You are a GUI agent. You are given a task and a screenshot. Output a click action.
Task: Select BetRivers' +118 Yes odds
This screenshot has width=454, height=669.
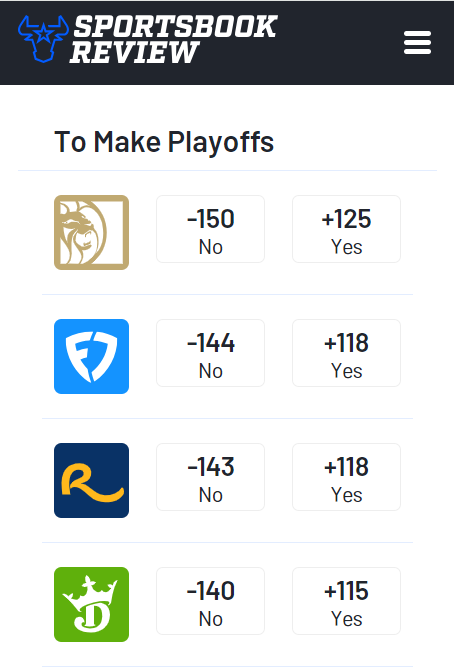(x=346, y=477)
